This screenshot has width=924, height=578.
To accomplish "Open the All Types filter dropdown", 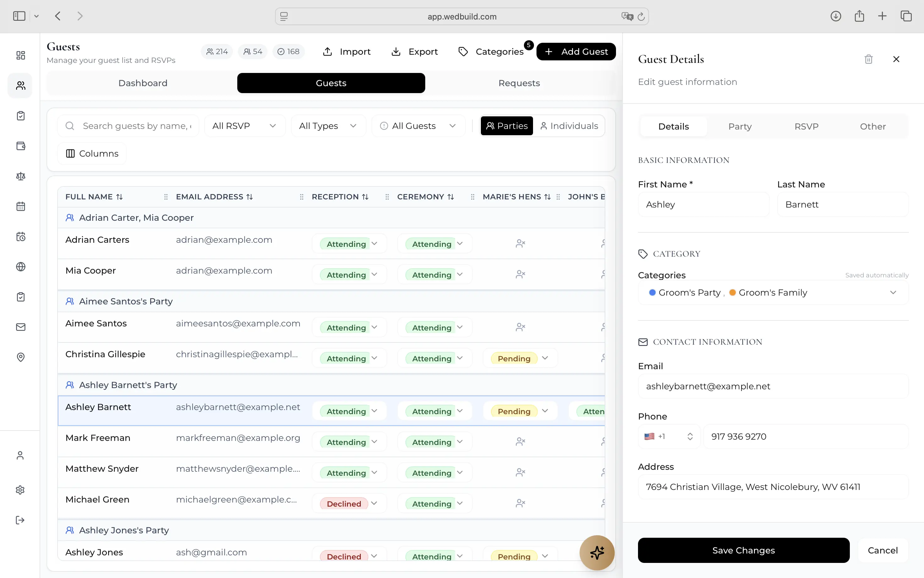I will click(x=328, y=126).
